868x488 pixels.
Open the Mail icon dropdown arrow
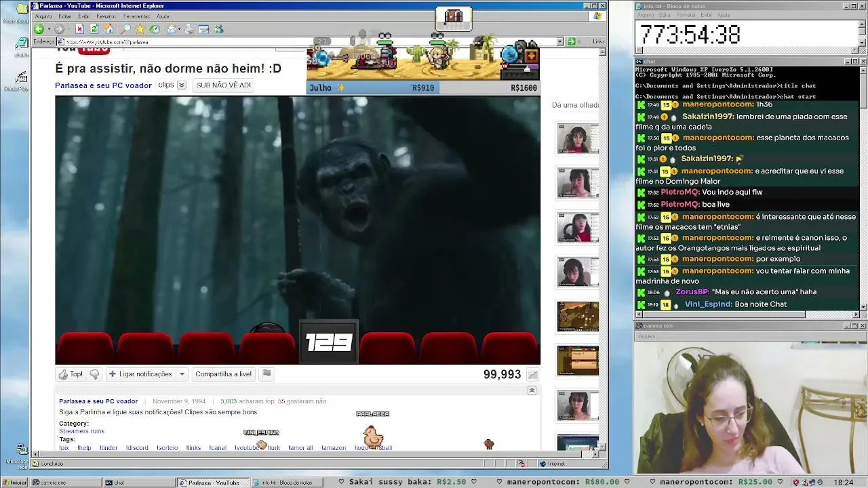coord(179,29)
